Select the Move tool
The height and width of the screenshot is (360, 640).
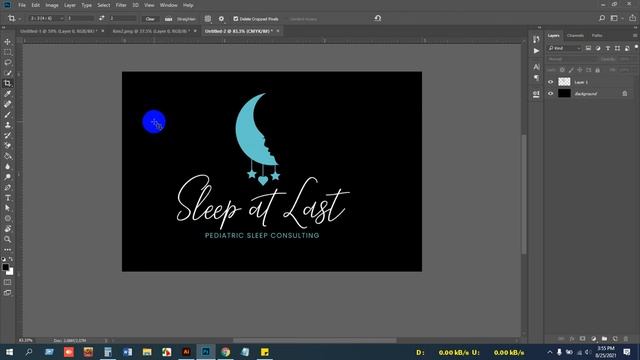pyautogui.click(x=7, y=42)
